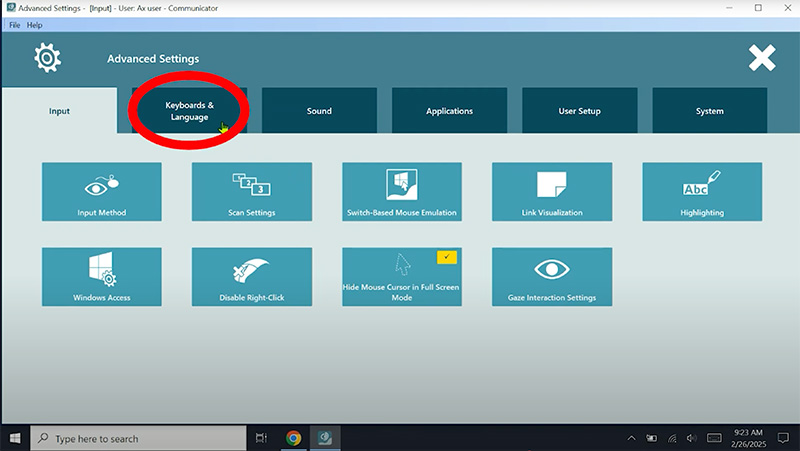Click the Windows taskbar search box

(138, 438)
